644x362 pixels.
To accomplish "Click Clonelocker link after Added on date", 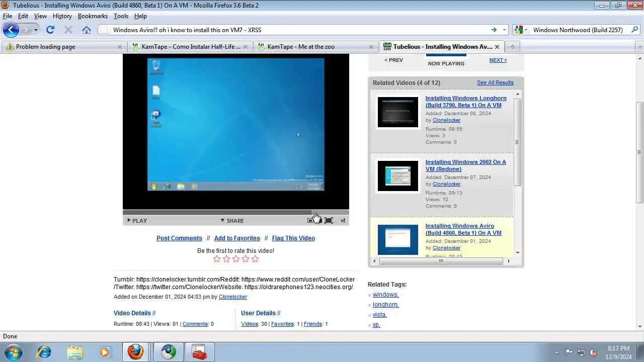I will point(233,297).
